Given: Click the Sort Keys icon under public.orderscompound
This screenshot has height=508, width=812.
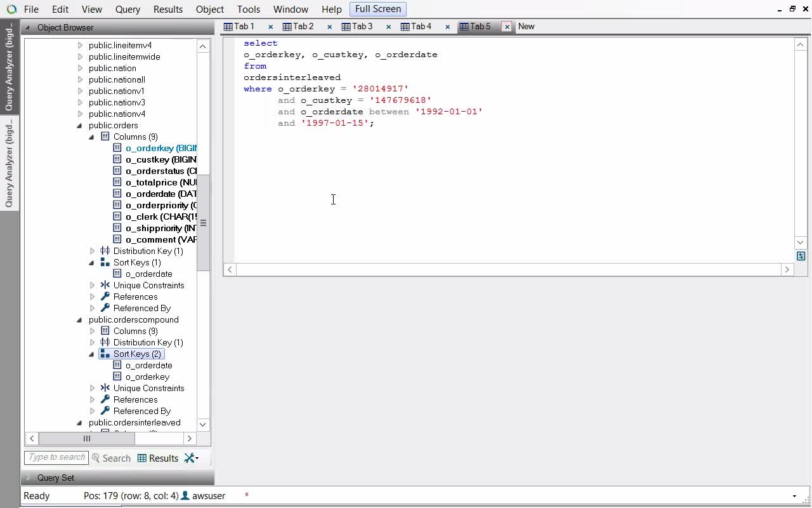Looking at the screenshot, I should click(105, 354).
